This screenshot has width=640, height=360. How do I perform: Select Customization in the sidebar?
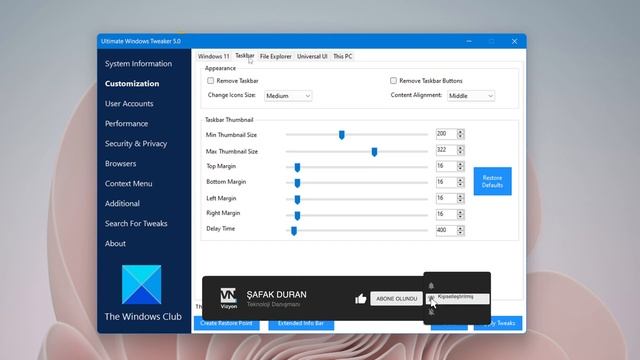pos(132,84)
